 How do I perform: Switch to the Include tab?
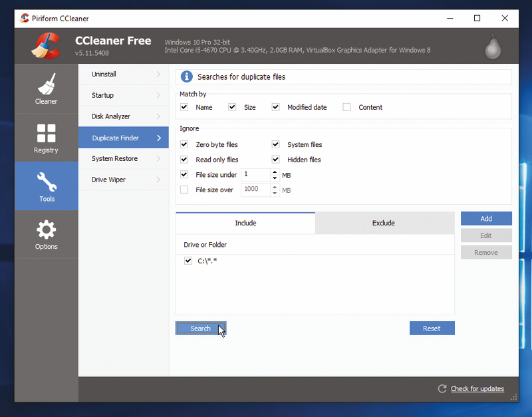click(x=245, y=223)
